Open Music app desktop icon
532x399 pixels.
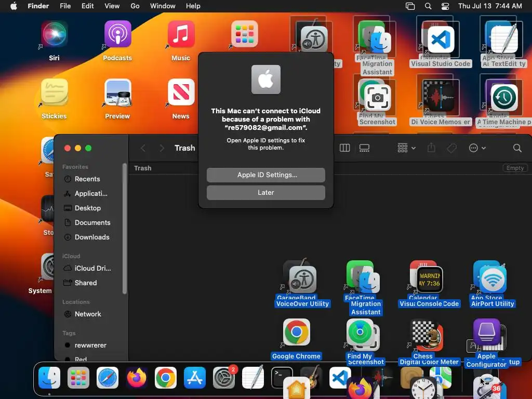pos(181,34)
